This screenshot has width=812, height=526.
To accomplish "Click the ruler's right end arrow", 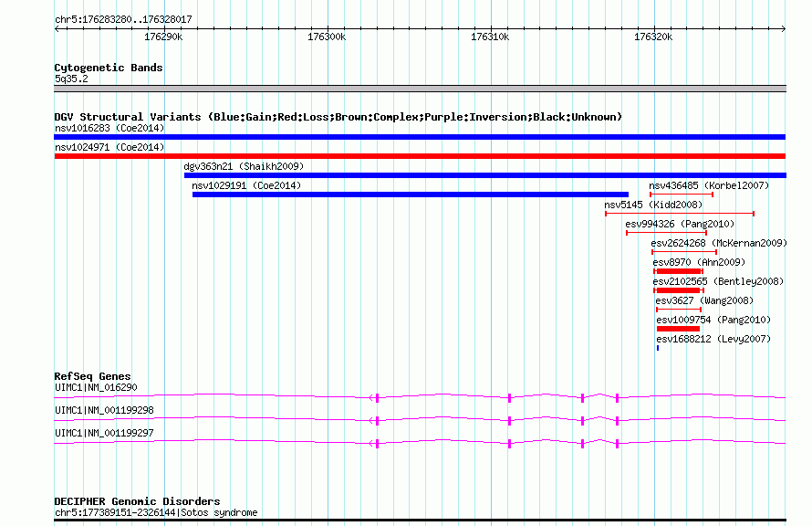I will (783, 29).
